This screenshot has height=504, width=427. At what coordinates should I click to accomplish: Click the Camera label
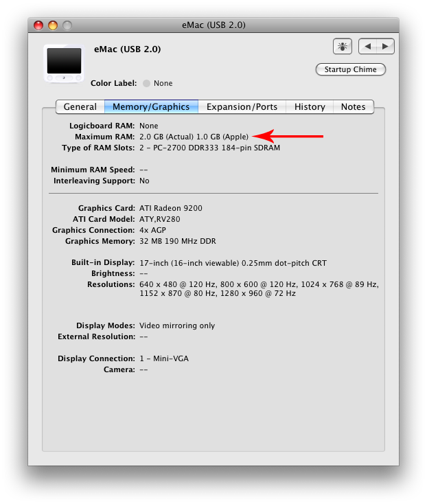pyautogui.click(x=119, y=369)
